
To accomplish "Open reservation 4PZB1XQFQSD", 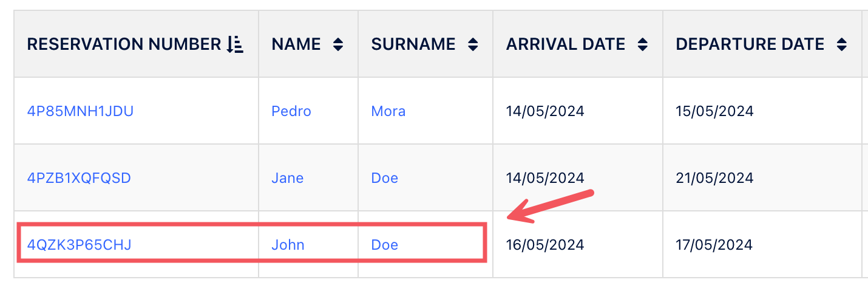I will (79, 178).
